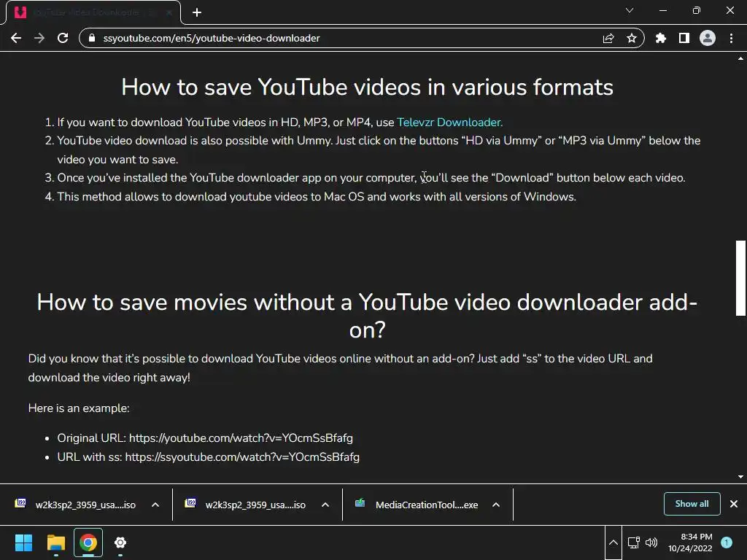Viewport: 747px width, 560px height.
Task: Bookmark this tab with the star
Action: point(632,38)
